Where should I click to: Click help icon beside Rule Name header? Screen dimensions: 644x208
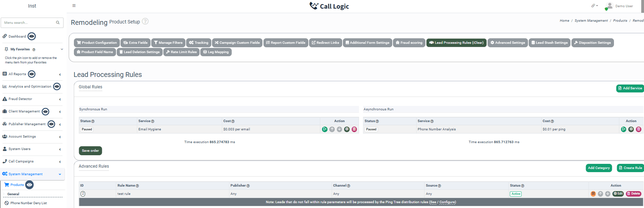137,186
